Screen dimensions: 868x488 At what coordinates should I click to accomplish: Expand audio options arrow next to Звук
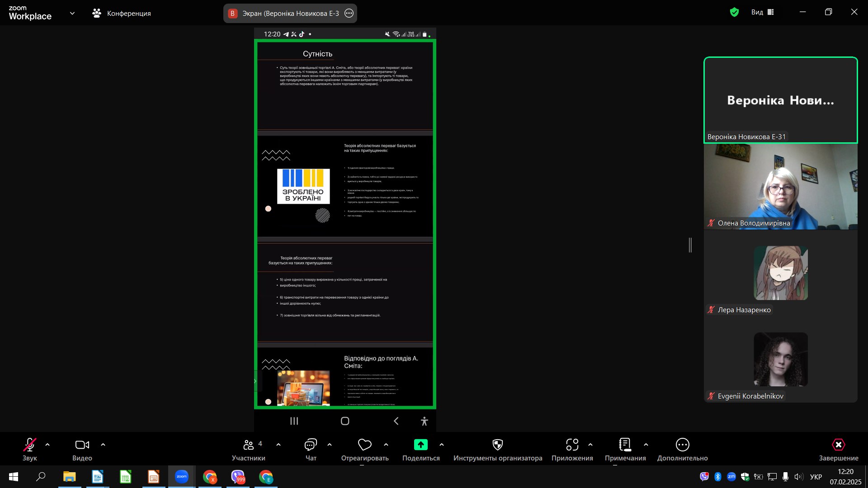point(47,445)
